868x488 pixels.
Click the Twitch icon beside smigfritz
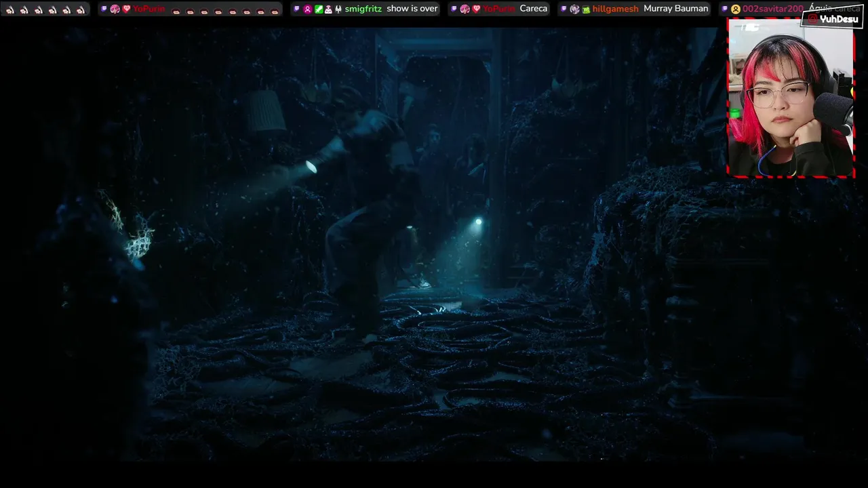tap(297, 9)
